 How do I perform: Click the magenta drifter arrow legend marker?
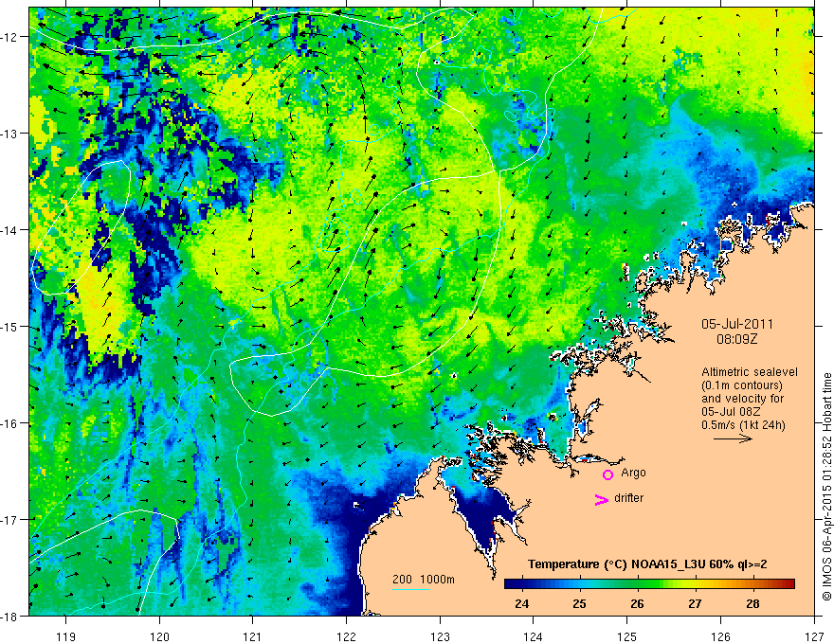(602, 499)
